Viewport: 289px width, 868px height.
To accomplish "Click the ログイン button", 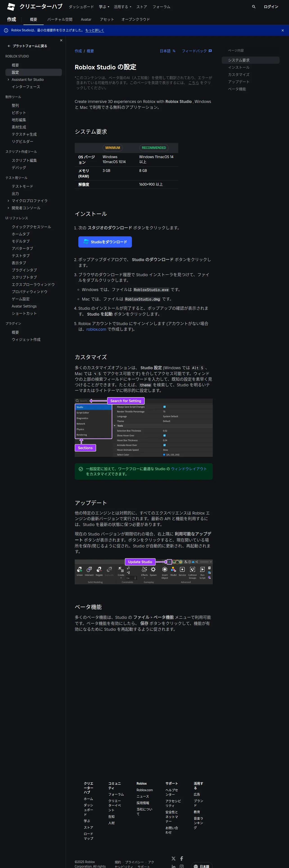I will [271, 7].
